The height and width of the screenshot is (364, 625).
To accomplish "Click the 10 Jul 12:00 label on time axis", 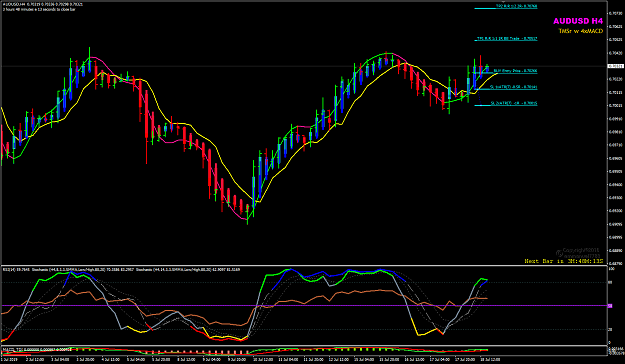I will click(x=264, y=359).
